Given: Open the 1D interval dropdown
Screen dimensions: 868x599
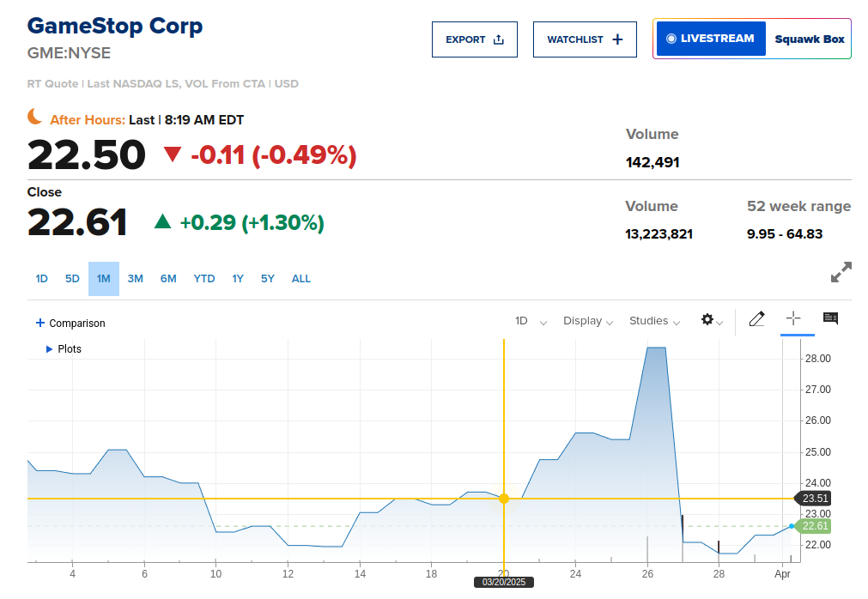Looking at the screenshot, I should 531,321.
